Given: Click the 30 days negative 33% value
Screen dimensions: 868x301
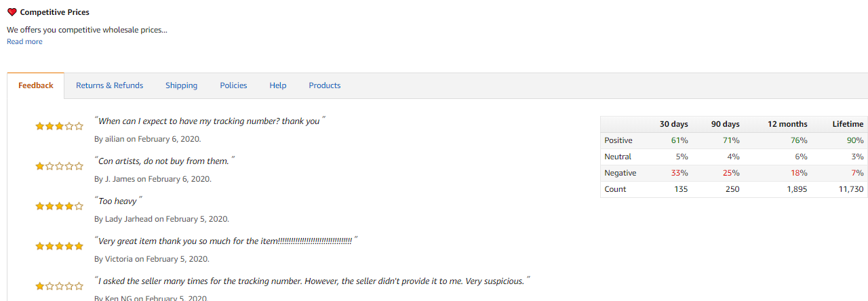Looking at the screenshot, I should [679, 173].
